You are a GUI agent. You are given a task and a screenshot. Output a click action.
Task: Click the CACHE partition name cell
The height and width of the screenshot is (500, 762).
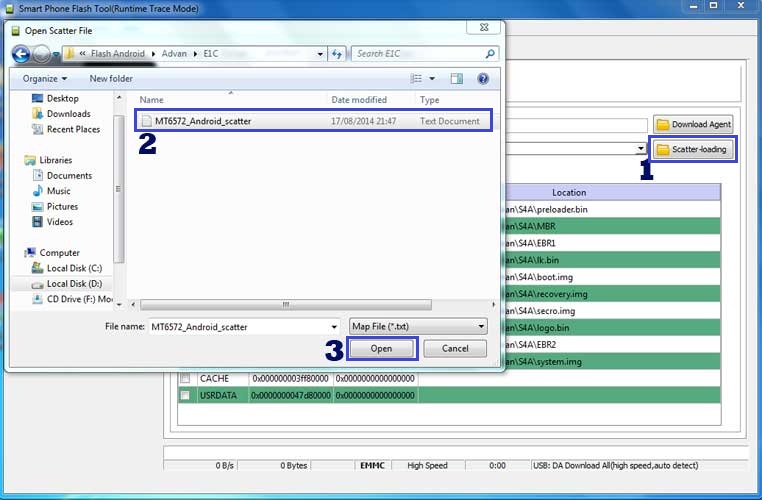pos(223,379)
